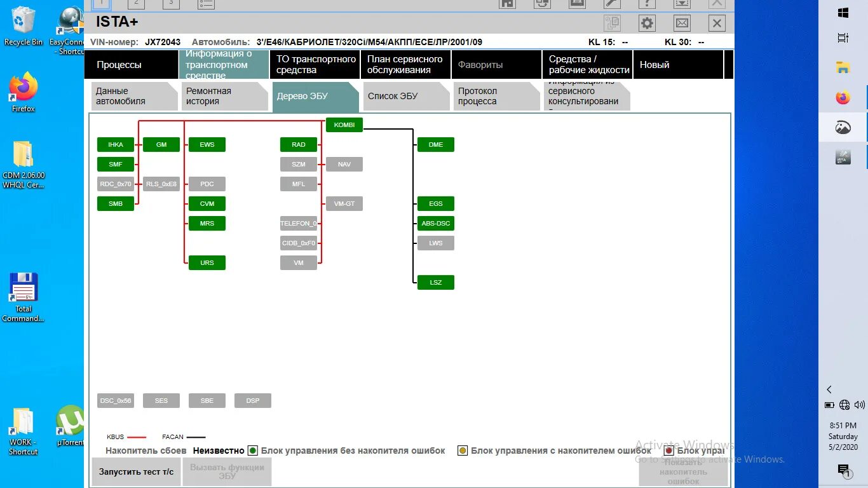Select the GM control unit
The image size is (868, 488).
(x=161, y=145)
